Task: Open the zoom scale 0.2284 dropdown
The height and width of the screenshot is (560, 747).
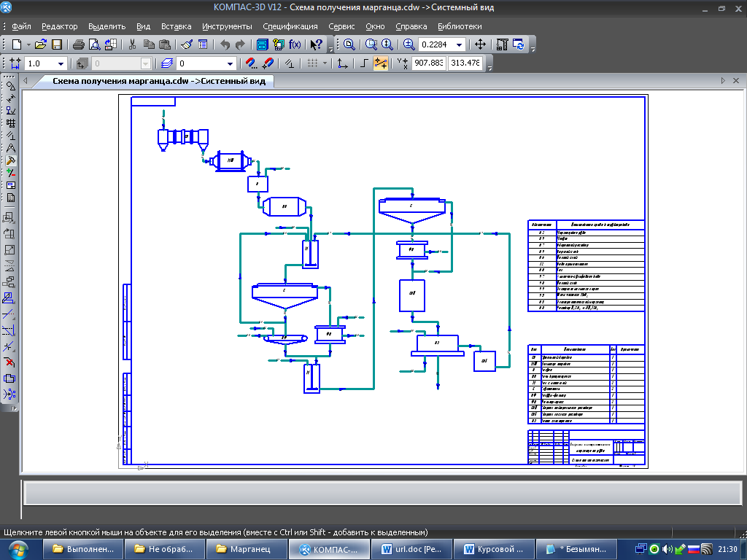Action: pyautogui.click(x=460, y=44)
